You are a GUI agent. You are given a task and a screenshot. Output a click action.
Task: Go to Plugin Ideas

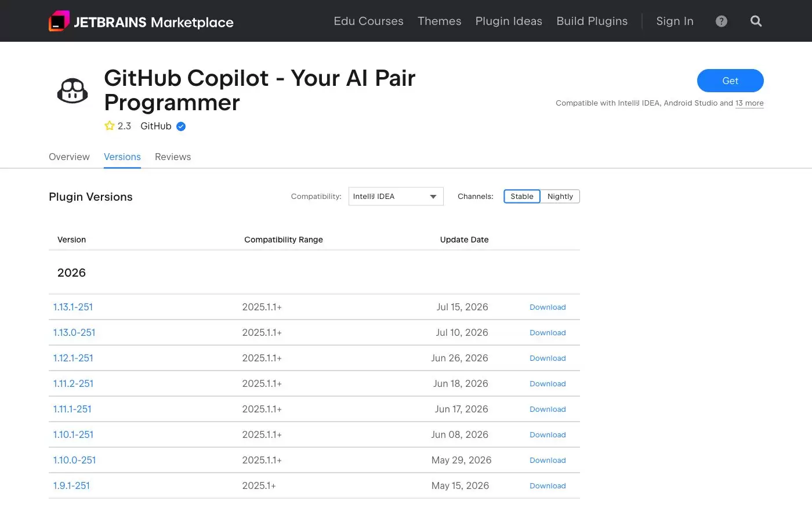tap(509, 21)
